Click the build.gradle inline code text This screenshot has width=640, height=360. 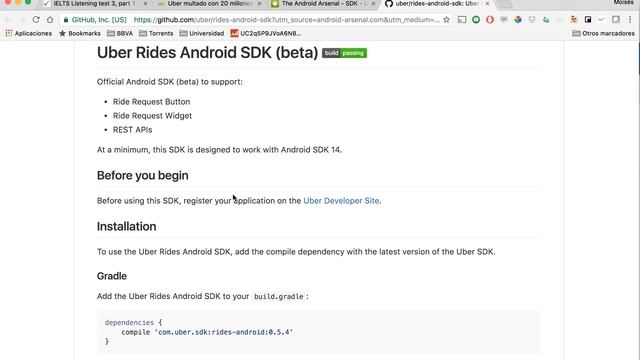coord(279,297)
